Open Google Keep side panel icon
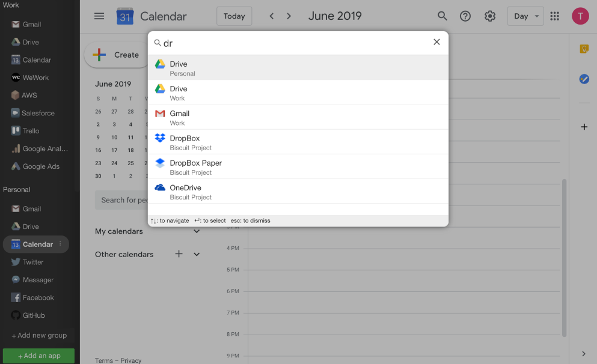This screenshot has width=597, height=364. point(584,49)
